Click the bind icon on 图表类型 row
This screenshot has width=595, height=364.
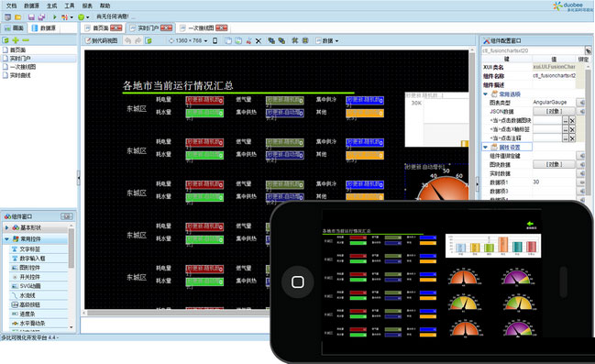[x=581, y=103]
